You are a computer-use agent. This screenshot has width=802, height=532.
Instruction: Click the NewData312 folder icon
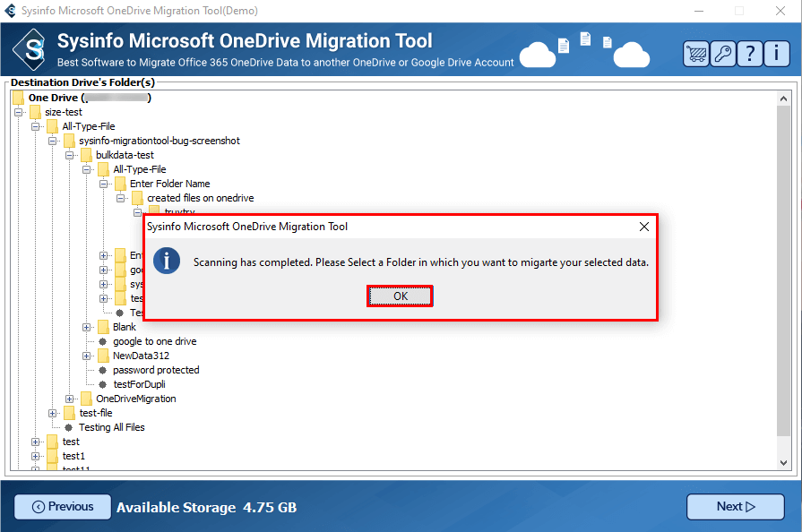point(104,356)
